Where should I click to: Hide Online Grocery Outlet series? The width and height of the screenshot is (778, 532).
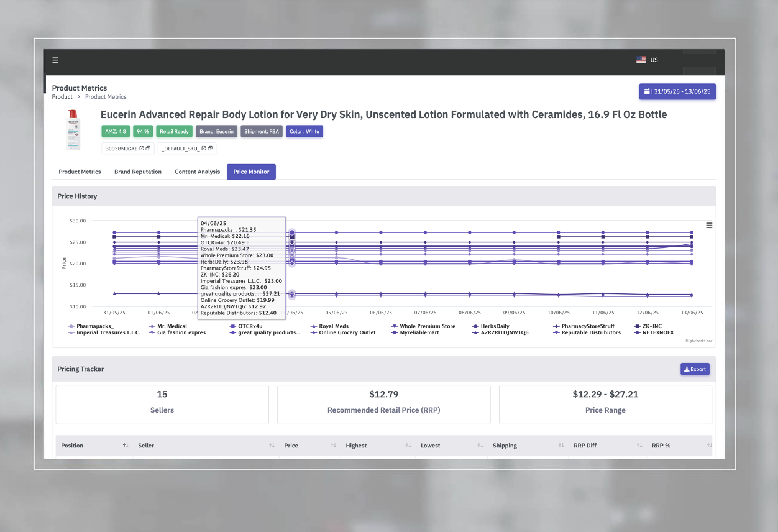(343, 332)
